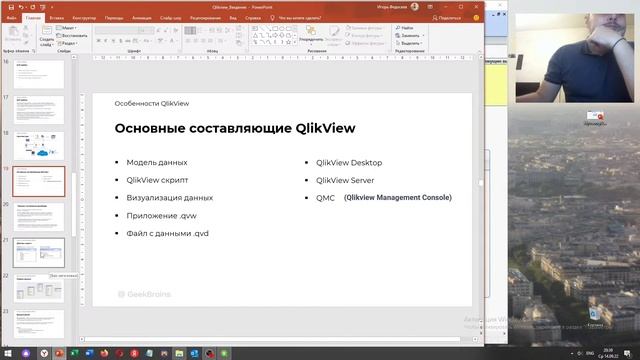
Task: Select slide 22 thumbnail
Action: tap(39, 289)
